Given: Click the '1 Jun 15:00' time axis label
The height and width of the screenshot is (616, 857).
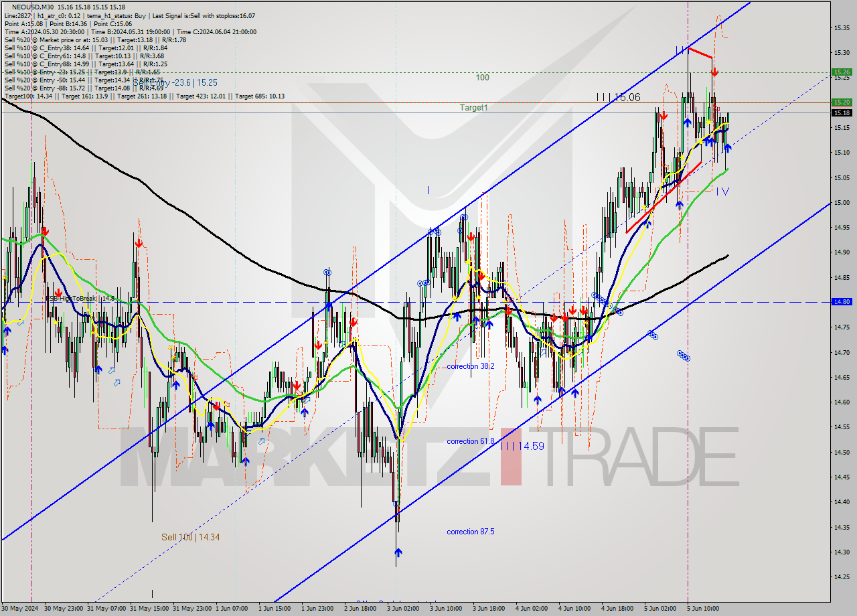Looking at the screenshot, I should pos(276,609).
